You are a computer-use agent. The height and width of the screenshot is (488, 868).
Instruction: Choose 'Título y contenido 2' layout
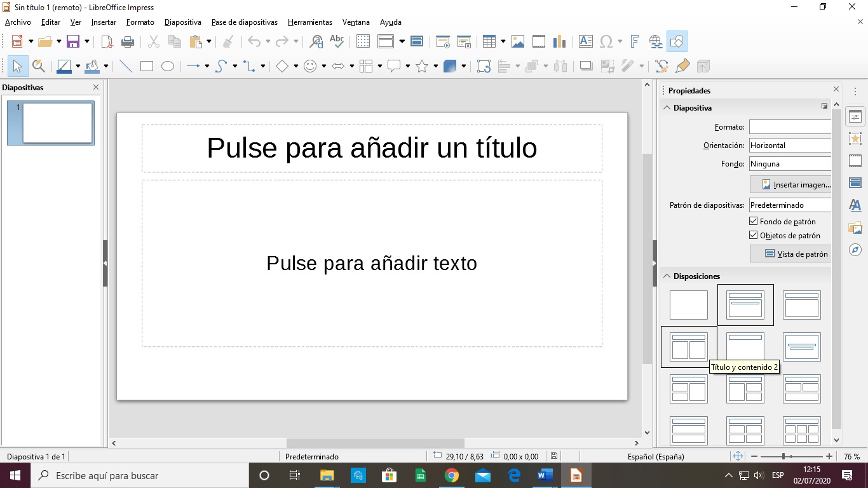689,347
